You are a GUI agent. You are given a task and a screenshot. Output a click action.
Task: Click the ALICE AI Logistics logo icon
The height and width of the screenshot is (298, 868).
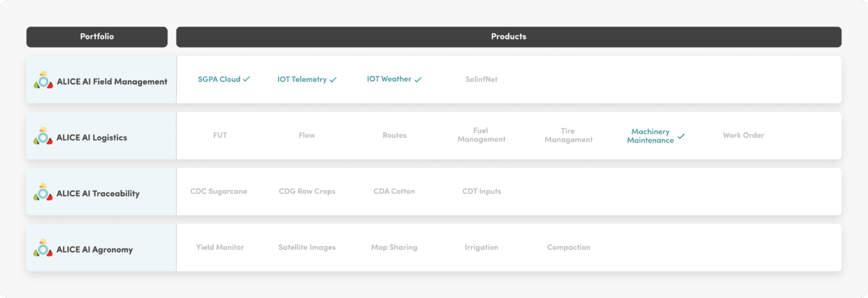click(43, 136)
